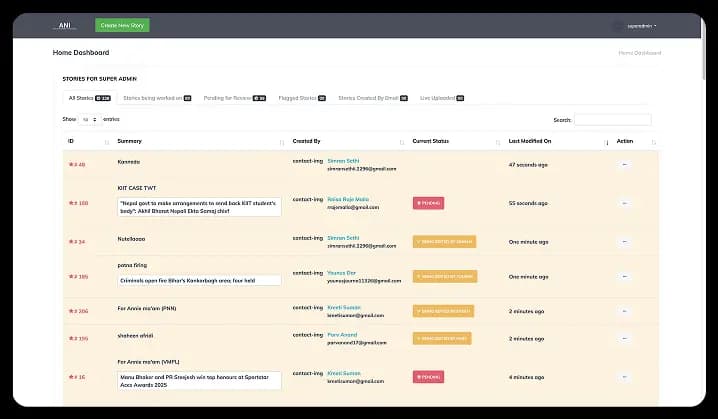Open Kreeti Suman's link on the VMPL row

point(344,373)
